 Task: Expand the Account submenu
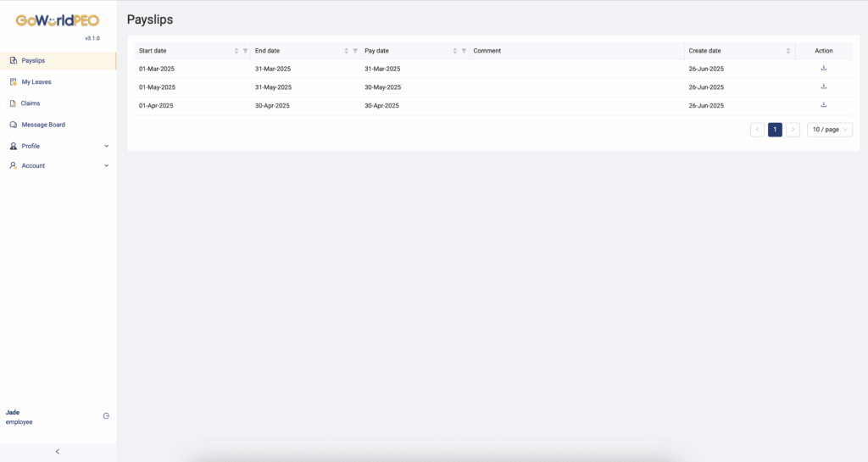point(106,166)
